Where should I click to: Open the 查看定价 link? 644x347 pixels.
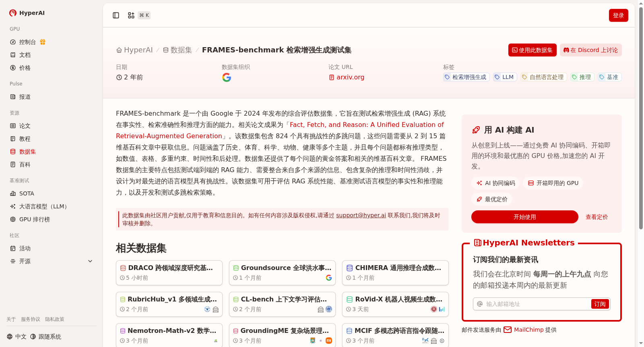point(597,217)
